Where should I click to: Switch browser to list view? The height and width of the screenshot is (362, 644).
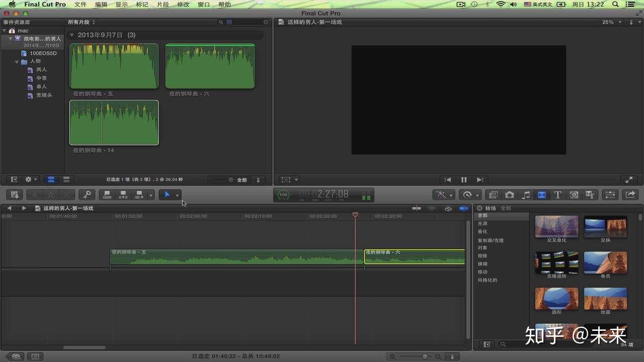66,179
